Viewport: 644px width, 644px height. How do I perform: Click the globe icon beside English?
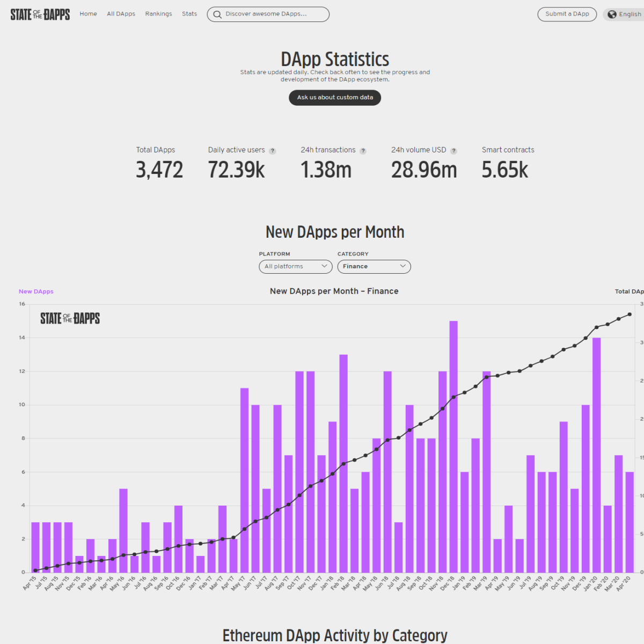pyautogui.click(x=612, y=14)
